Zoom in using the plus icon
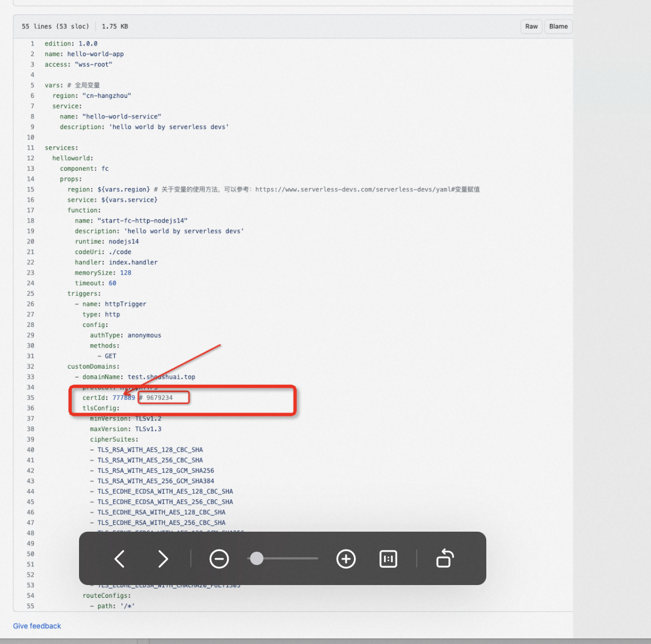651x644 pixels. (x=346, y=559)
